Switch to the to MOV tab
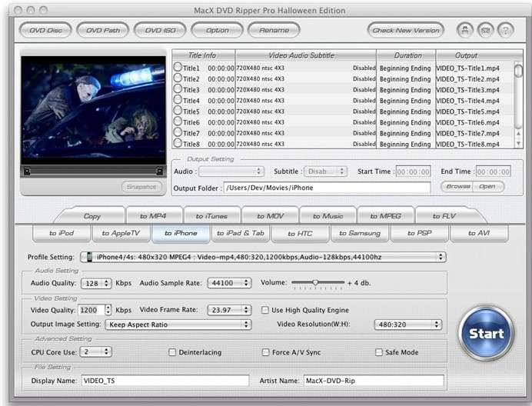 tap(270, 216)
